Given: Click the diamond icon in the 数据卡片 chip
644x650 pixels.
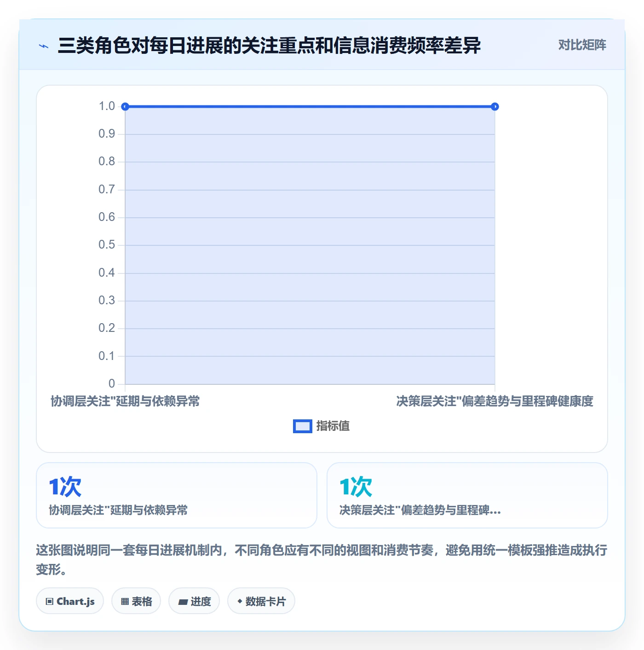Looking at the screenshot, I should click(240, 601).
